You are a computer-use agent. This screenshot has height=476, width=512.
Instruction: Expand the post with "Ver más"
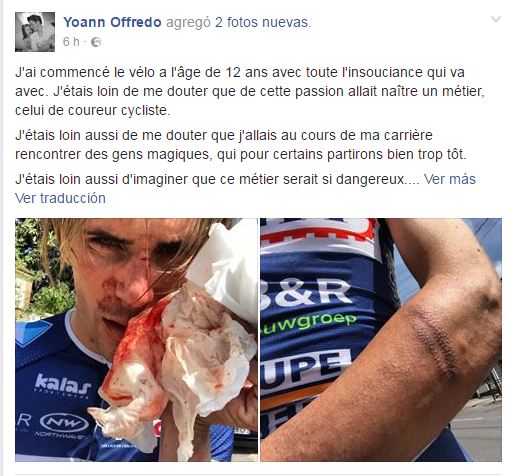tap(450, 179)
